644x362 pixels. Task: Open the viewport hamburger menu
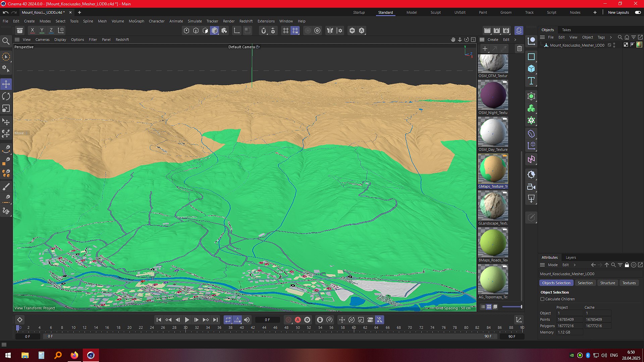(x=17, y=40)
